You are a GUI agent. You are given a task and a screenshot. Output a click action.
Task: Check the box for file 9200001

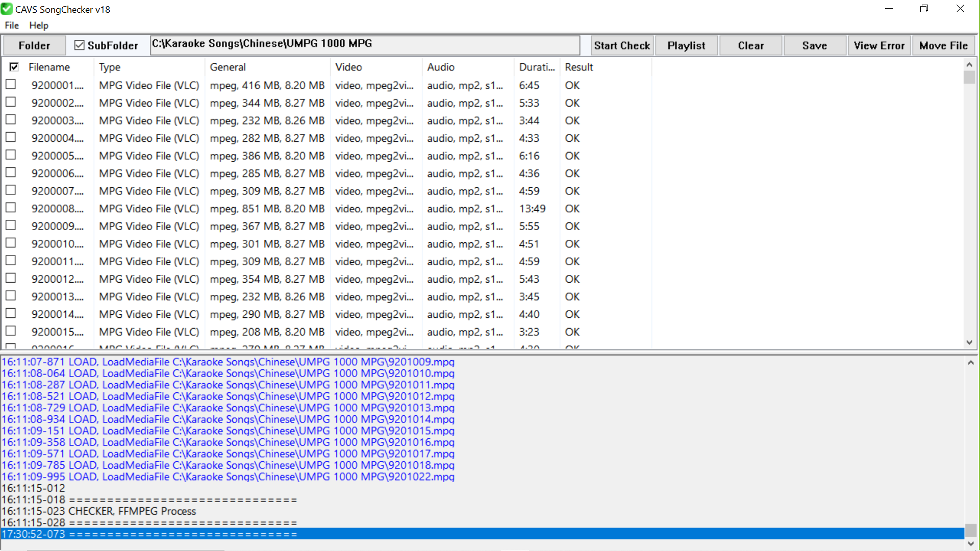tap(11, 85)
